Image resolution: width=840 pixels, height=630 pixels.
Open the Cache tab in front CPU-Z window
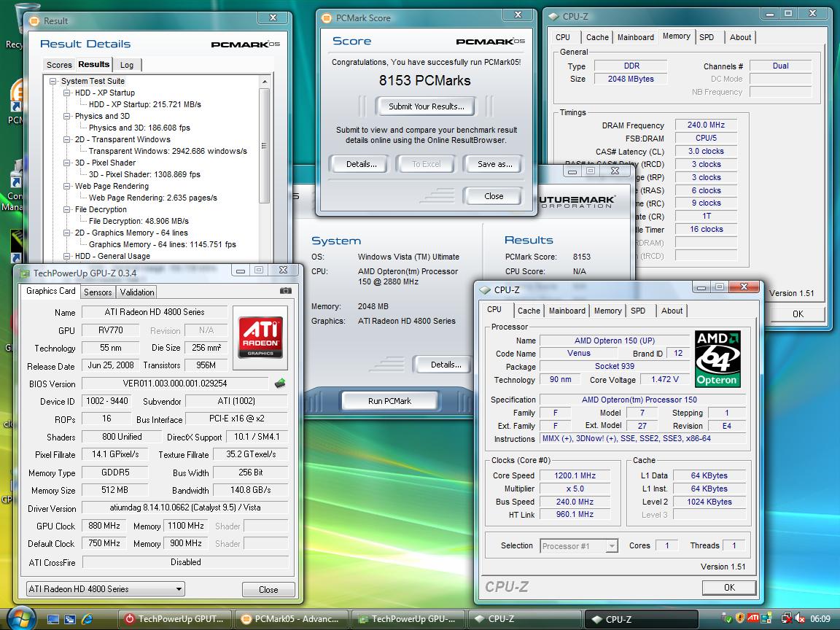point(529,311)
